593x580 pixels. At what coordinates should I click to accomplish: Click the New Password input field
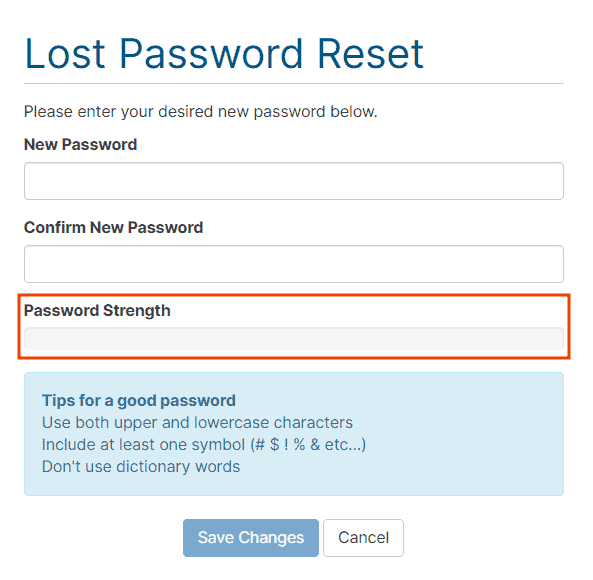294,181
